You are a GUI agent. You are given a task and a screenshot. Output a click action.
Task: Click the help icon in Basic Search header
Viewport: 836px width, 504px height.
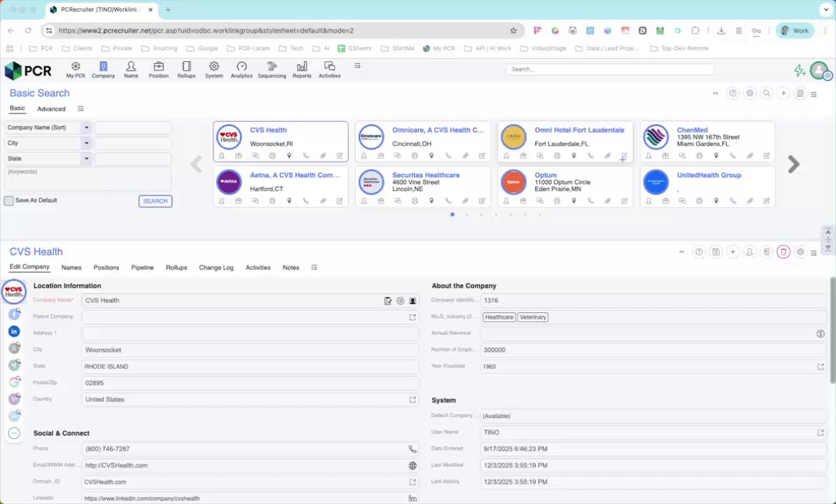732,93
